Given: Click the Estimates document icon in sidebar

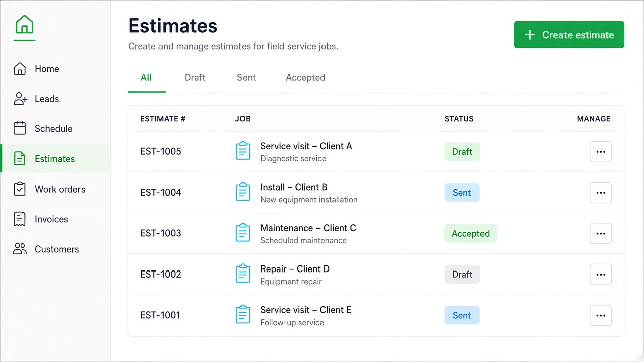Looking at the screenshot, I should (x=20, y=159).
